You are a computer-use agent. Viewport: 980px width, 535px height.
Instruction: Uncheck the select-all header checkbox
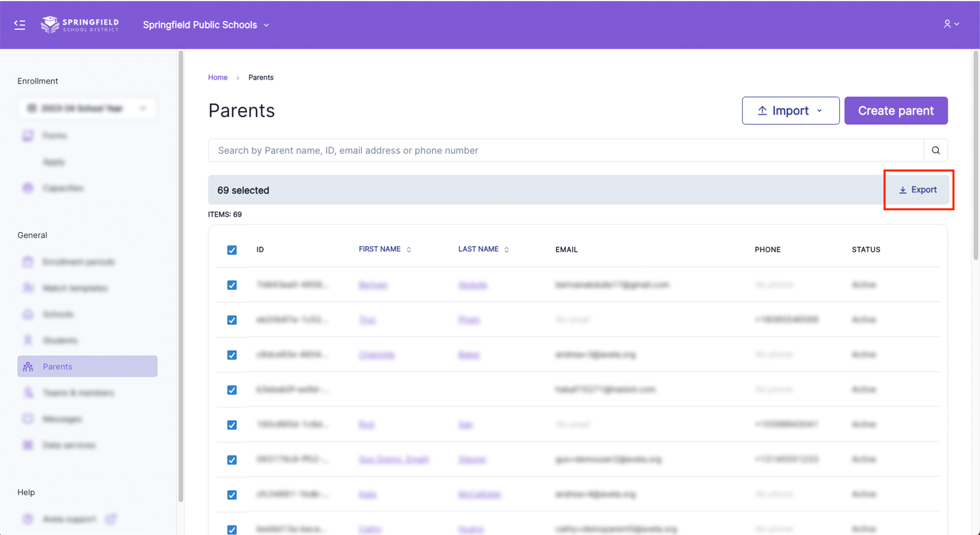pyautogui.click(x=232, y=250)
